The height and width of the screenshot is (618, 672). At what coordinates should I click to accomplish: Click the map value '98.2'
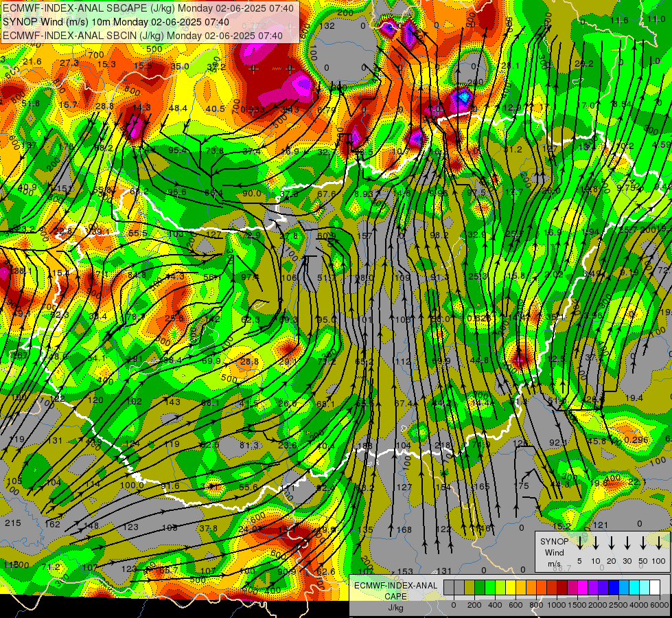point(439,236)
